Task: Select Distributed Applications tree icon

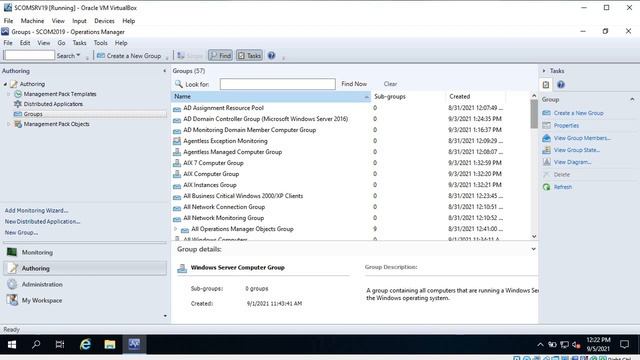Action: click(18, 104)
